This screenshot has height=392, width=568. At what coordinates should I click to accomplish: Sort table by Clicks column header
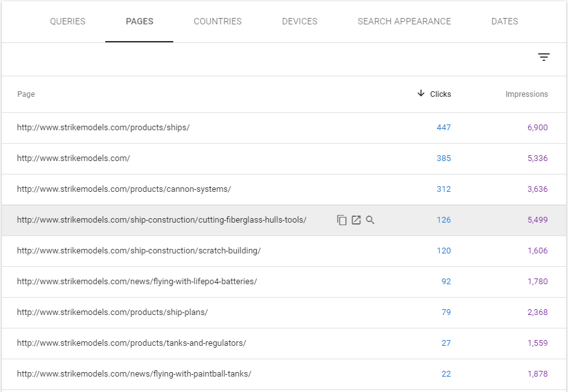click(440, 94)
